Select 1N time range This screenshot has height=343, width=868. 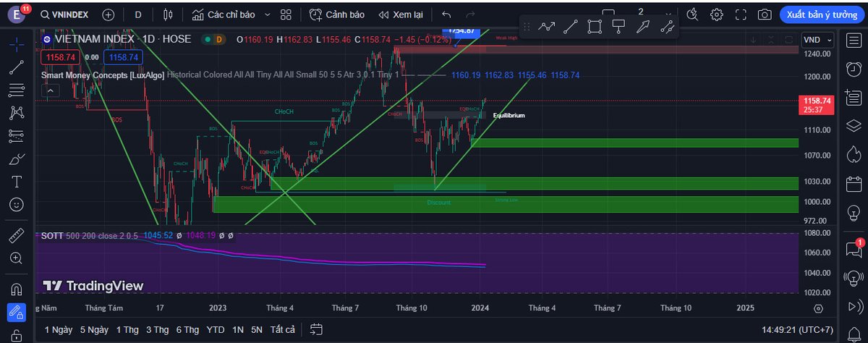238,329
